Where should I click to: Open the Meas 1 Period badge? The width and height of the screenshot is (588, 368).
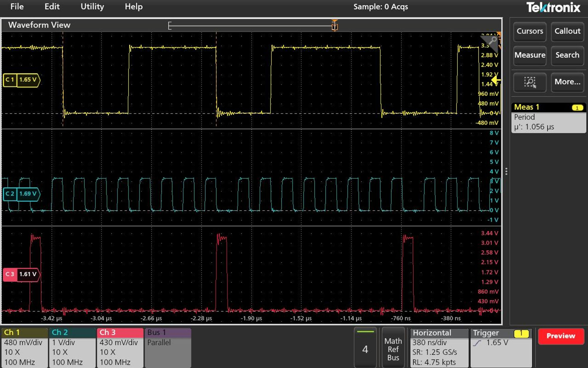[548, 117]
